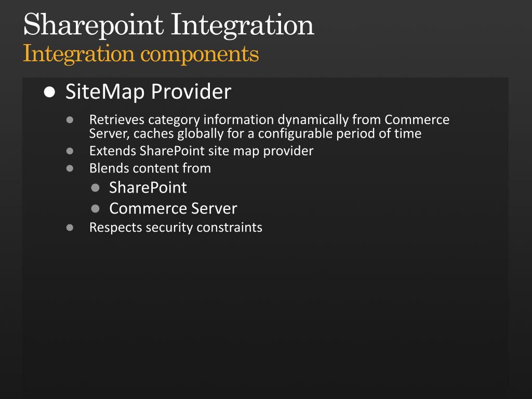The width and height of the screenshot is (532, 399).
Task: Select the SharePoint sub-item text
Action: click(x=148, y=188)
